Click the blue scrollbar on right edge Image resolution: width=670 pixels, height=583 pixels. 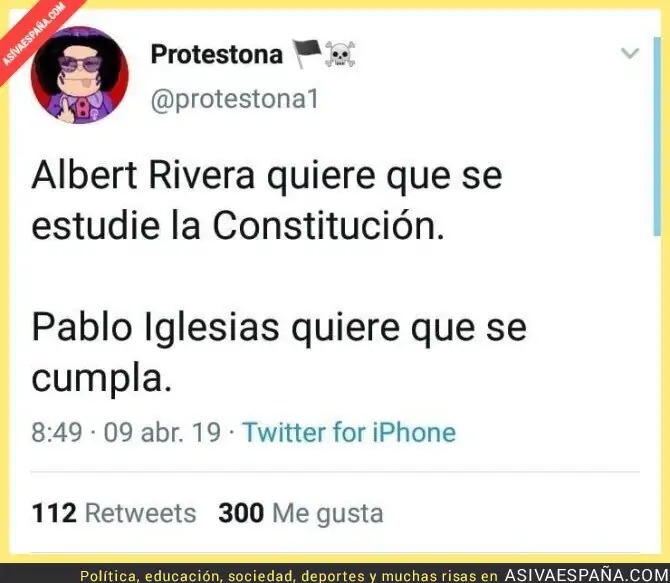click(x=657, y=136)
